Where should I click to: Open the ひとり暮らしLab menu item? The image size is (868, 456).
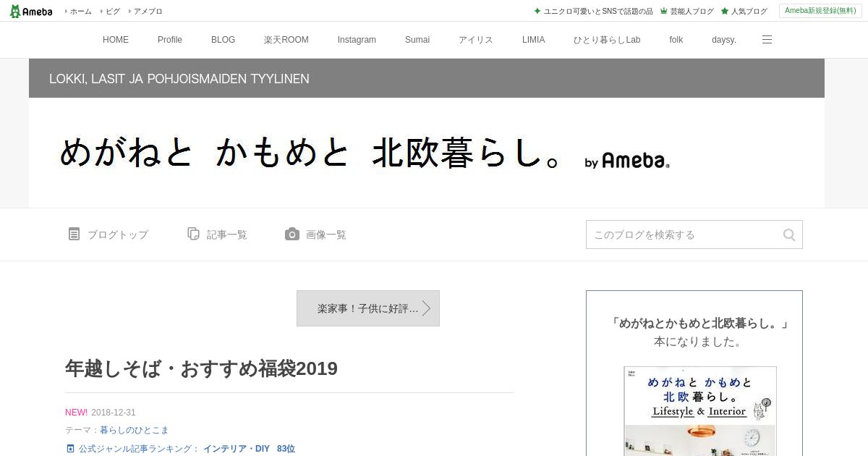tap(607, 40)
